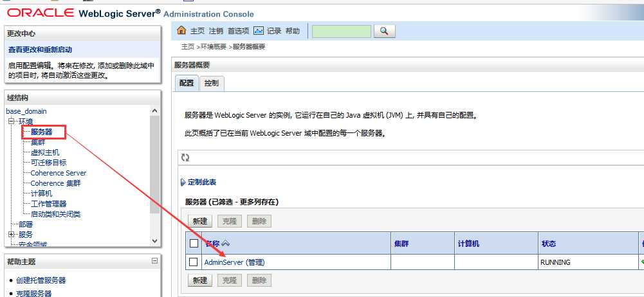Open 首选项 preferences
Viewport: 644px width, 297px height.
coord(238,31)
